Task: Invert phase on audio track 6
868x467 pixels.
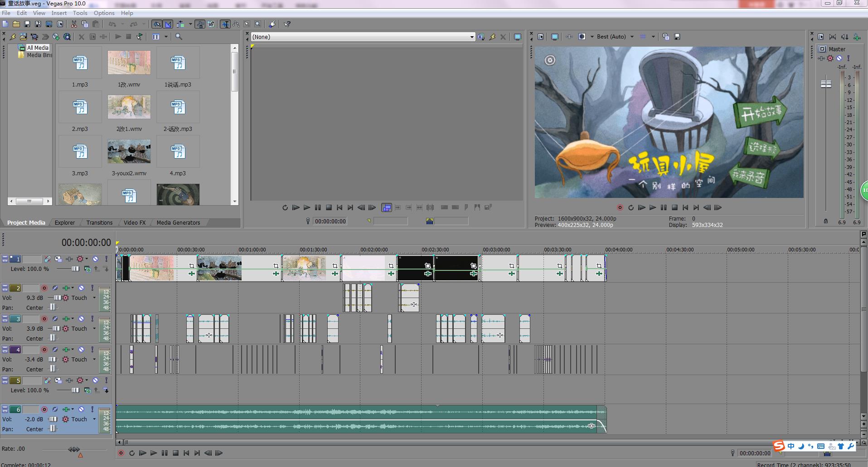Action: pyautogui.click(x=55, y=409)
